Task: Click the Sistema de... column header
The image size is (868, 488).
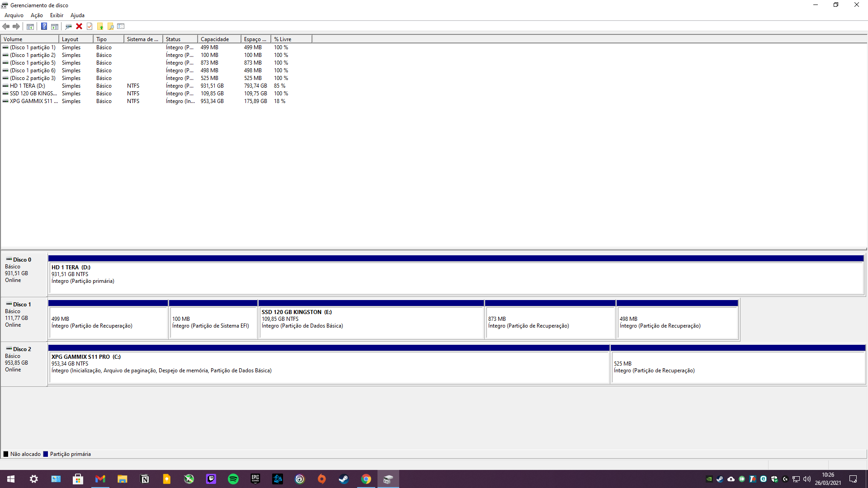Action: click(x=143, y=39)
